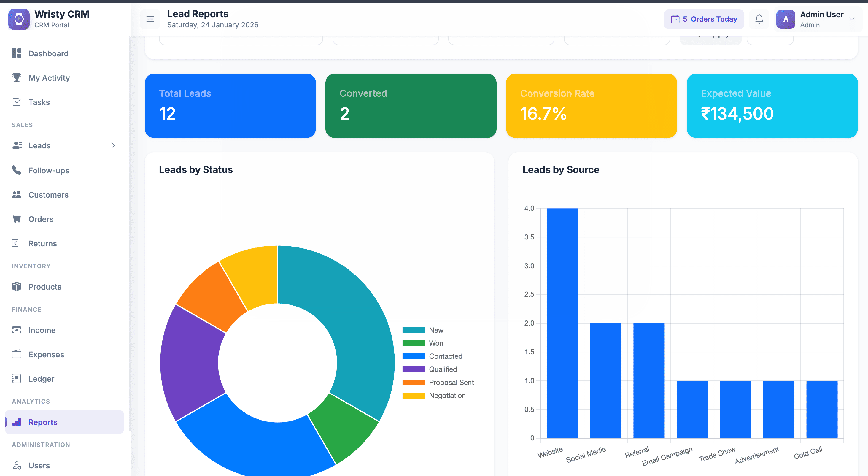868x476 pixels.
Task: Click the Wristy CRM watch logo icon
Action: coord(19,19)
